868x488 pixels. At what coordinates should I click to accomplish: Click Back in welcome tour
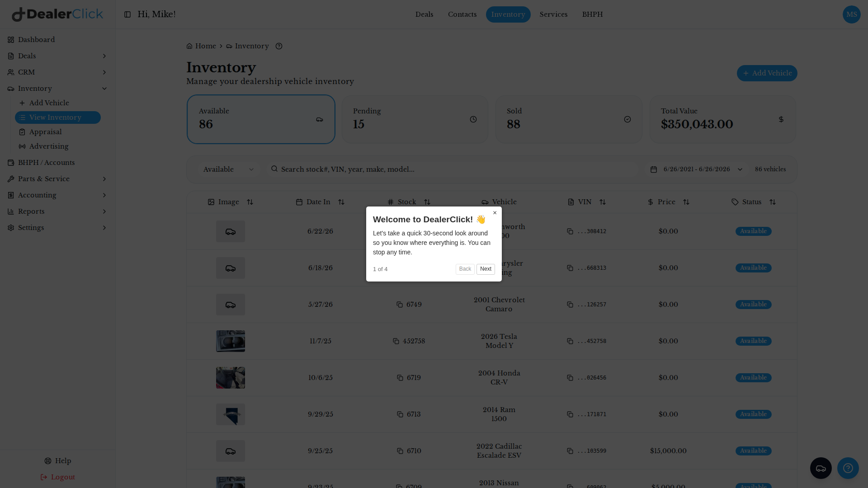pyautogui.click(x=465, y=269)
